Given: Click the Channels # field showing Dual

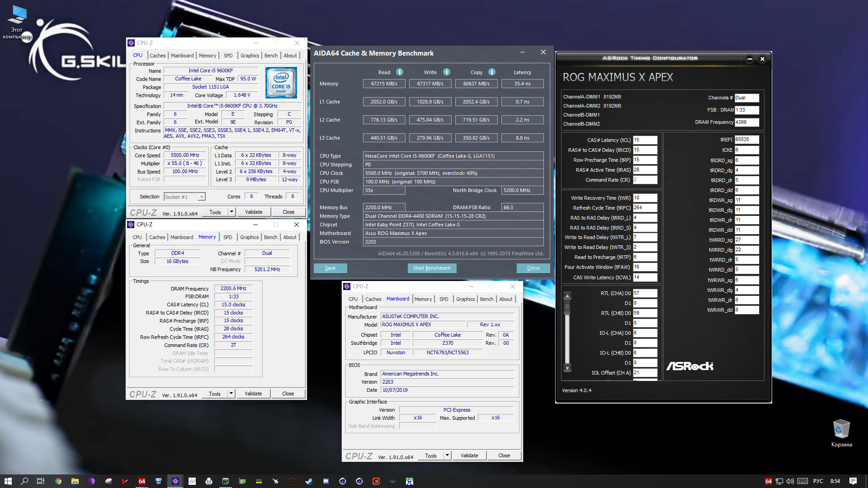Looking at the screenshot, I should click(747, 98).
